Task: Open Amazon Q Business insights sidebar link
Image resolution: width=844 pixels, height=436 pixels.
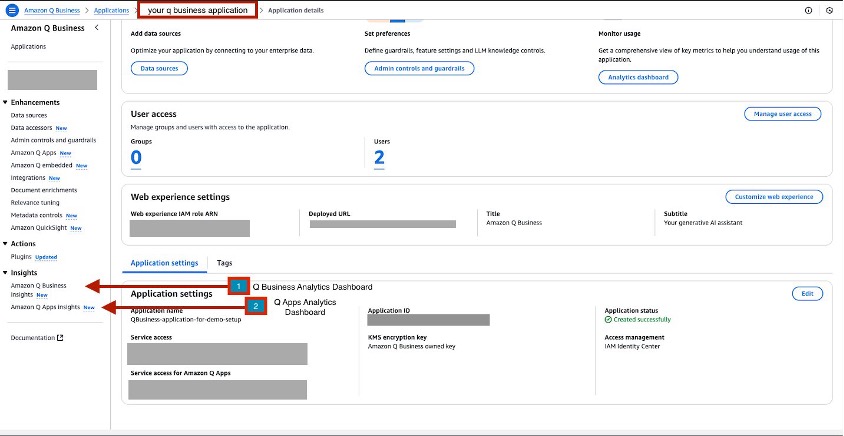Action: (38, 290)
